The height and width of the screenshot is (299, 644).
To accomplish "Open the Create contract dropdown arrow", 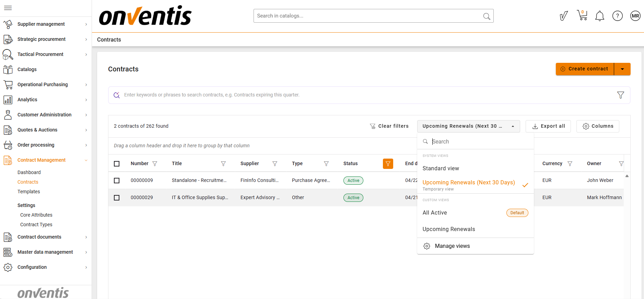I will tap(622, 69).
